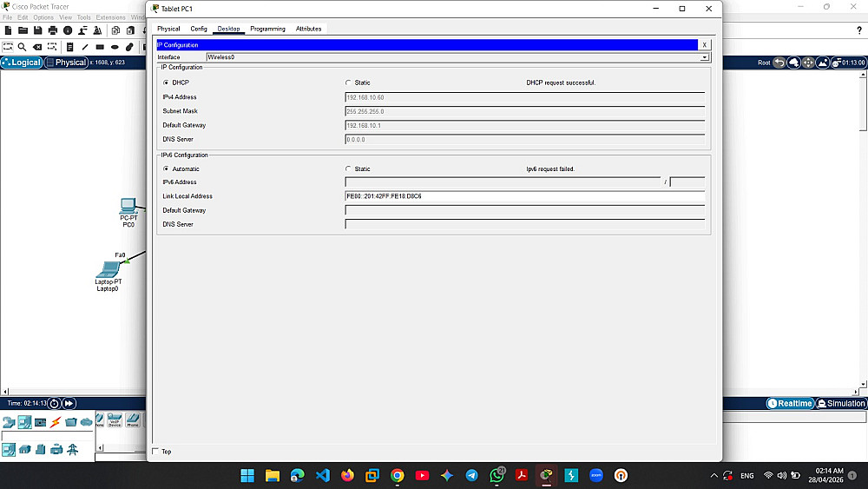Choose the Inspect magnifier tool

pos(23,47)
